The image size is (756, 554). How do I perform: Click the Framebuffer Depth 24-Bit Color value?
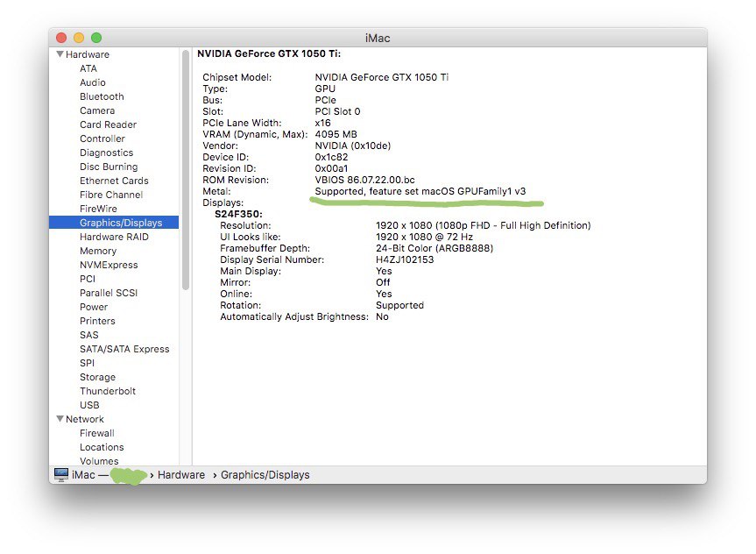click(x=435, y=248)
